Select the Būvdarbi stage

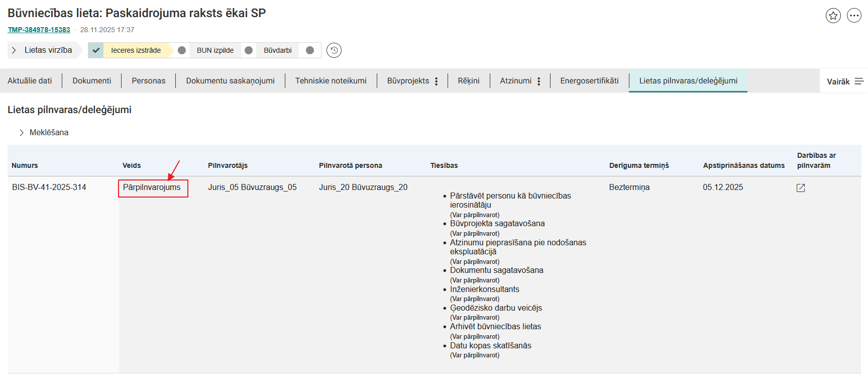coord(277,50)
